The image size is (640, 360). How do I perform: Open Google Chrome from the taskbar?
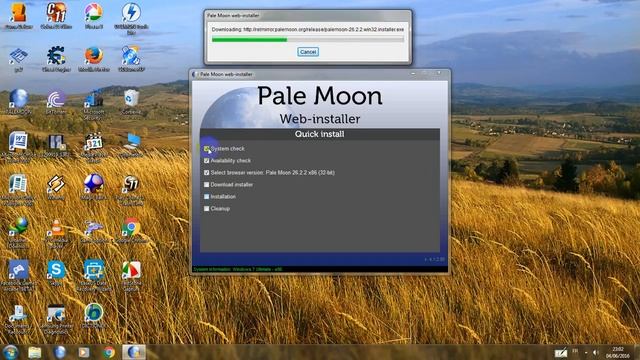coord(109,352)
